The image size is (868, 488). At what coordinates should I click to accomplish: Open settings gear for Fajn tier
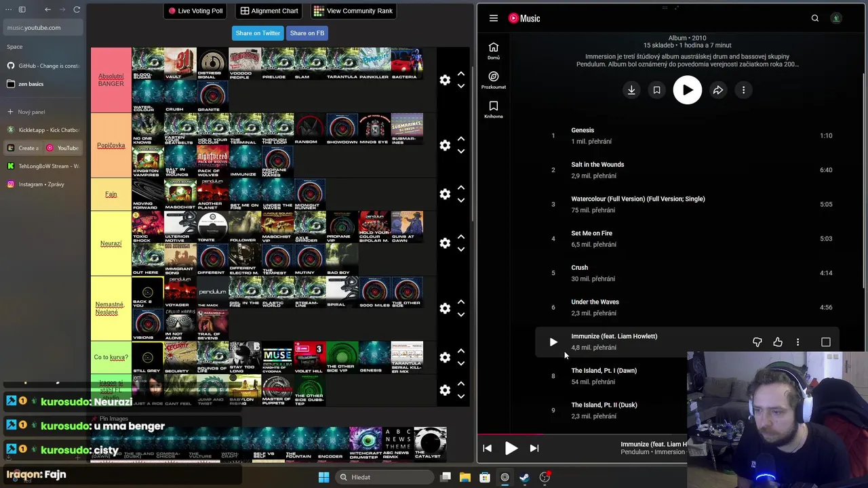point(445,194)
